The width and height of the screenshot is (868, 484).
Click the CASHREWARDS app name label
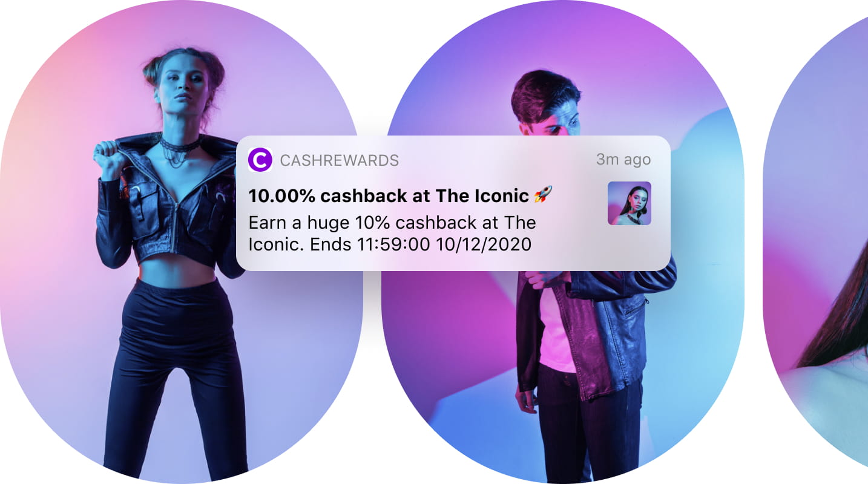point(340,160)
